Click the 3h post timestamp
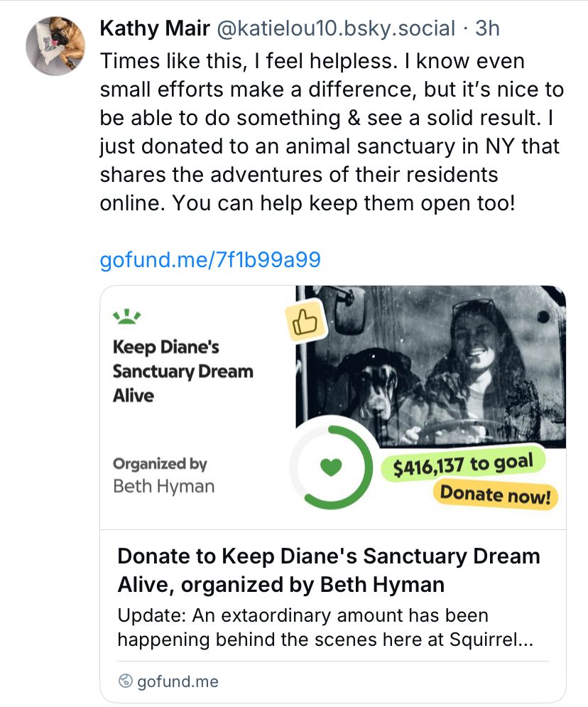 [488, 28]
